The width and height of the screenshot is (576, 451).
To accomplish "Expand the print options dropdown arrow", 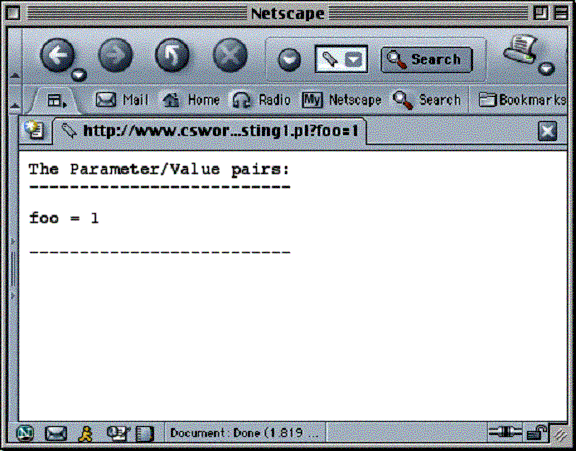I will pos(547,69).
